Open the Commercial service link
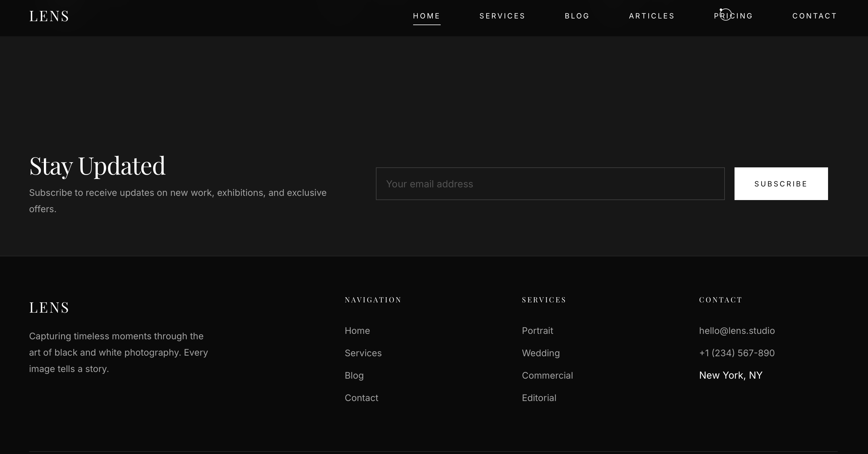 point(547,376)
